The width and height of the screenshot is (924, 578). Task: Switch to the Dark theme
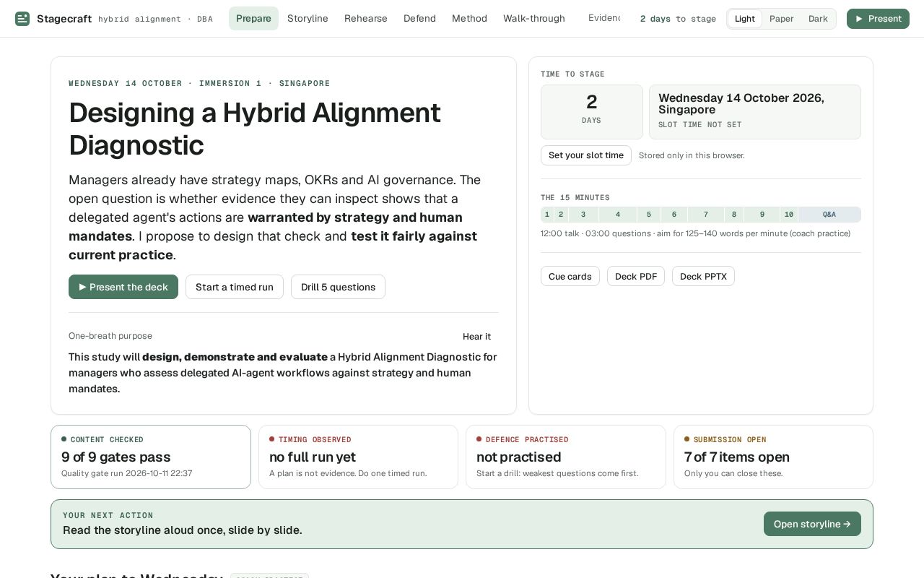coord(818,19)
